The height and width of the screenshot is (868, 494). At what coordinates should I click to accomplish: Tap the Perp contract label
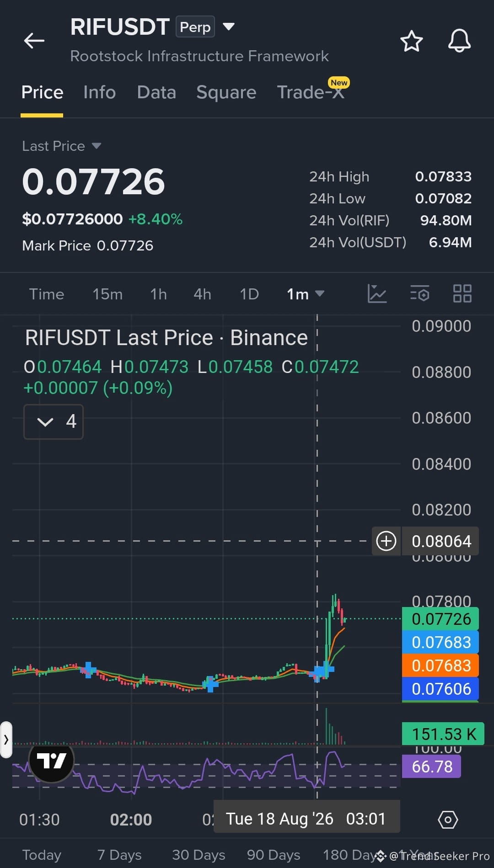(x=195, y=27)
